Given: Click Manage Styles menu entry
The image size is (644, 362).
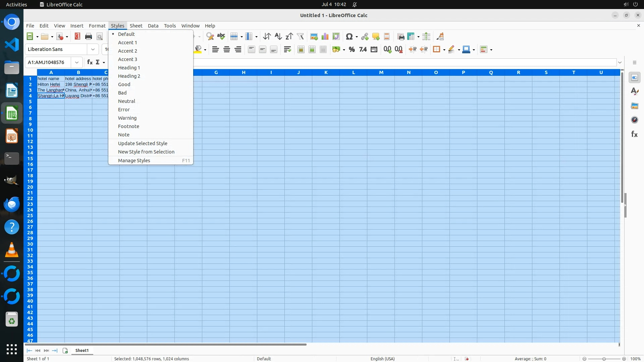Looking at the screenshot, I should 134,161.
